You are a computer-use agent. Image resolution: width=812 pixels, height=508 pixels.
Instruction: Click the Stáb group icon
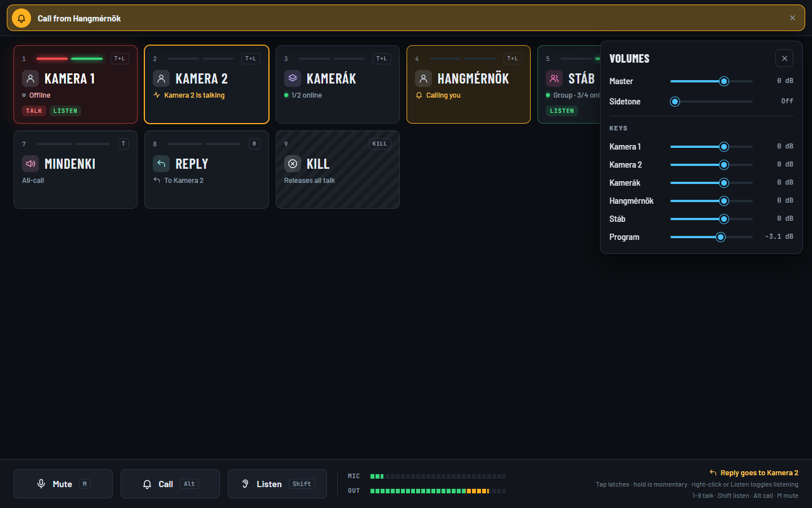click(554, 78)
